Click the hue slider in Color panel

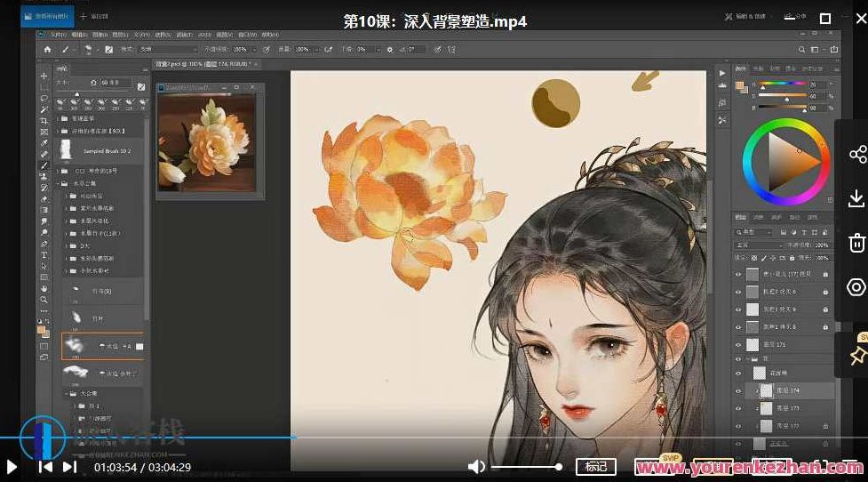[x=783, y=84]
